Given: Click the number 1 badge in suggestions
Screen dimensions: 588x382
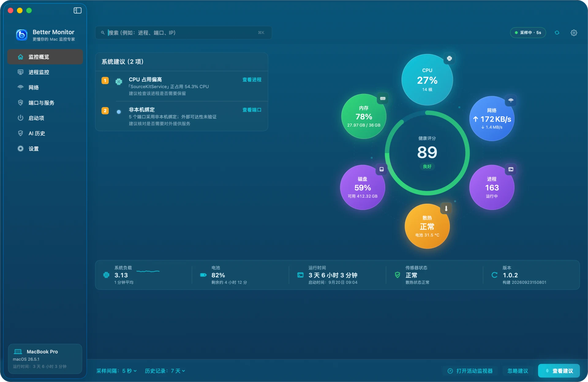Looking at the screenshot, I should point(105,81).
